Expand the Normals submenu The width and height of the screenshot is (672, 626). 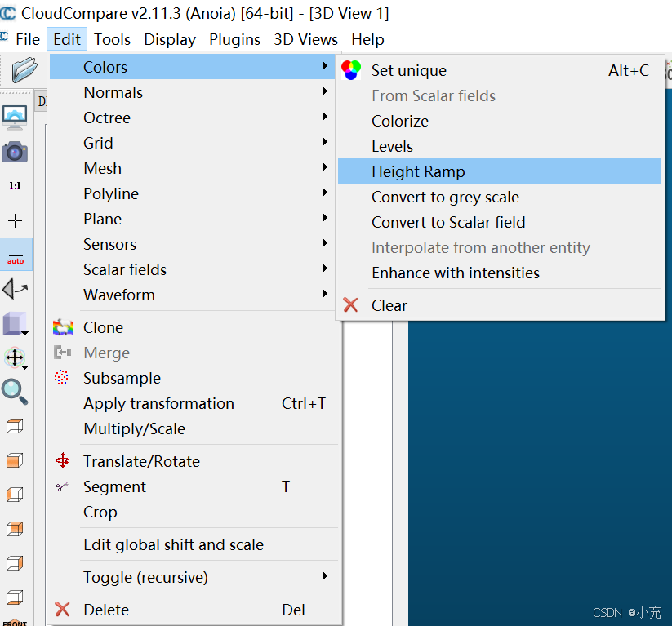pyautogui.click(x=113, y=92)
